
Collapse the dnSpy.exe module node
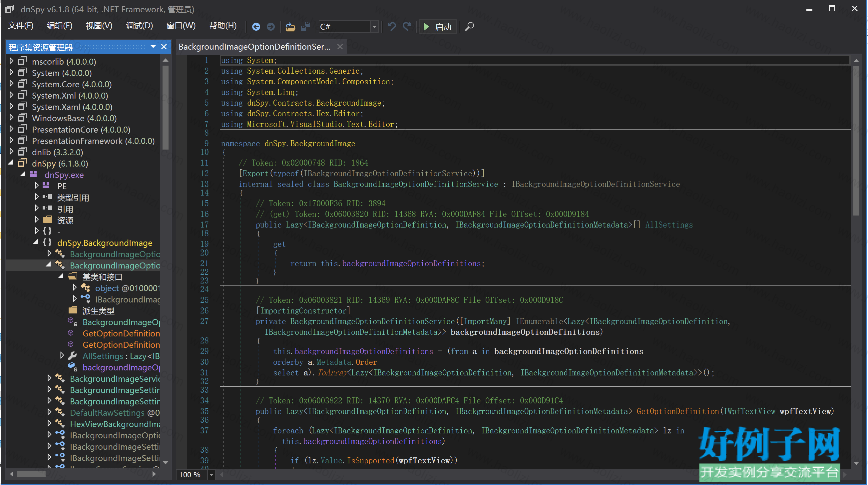pos(23,174)
